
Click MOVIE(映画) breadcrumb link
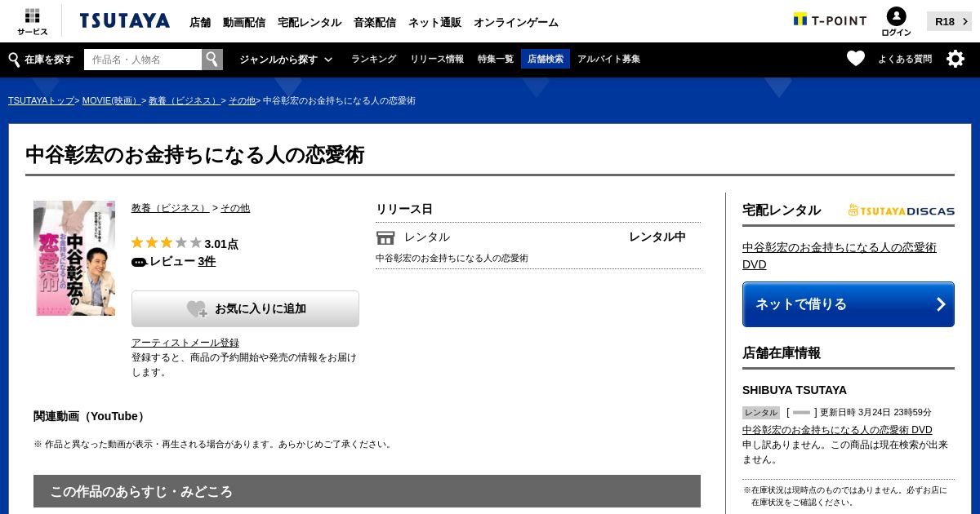click(x=112, y=100)
